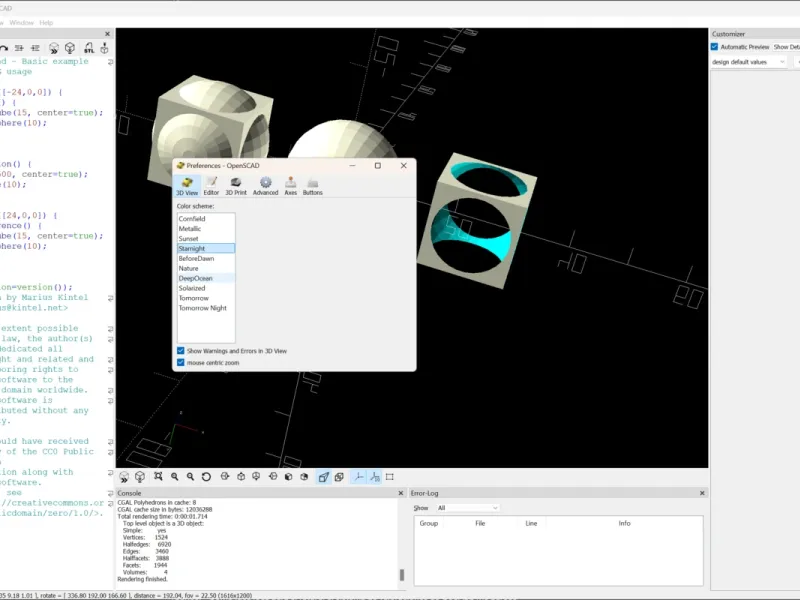Open the 3D View preferences tab
The height and width of the screenshot is (600, 800).
coord(187,186)
